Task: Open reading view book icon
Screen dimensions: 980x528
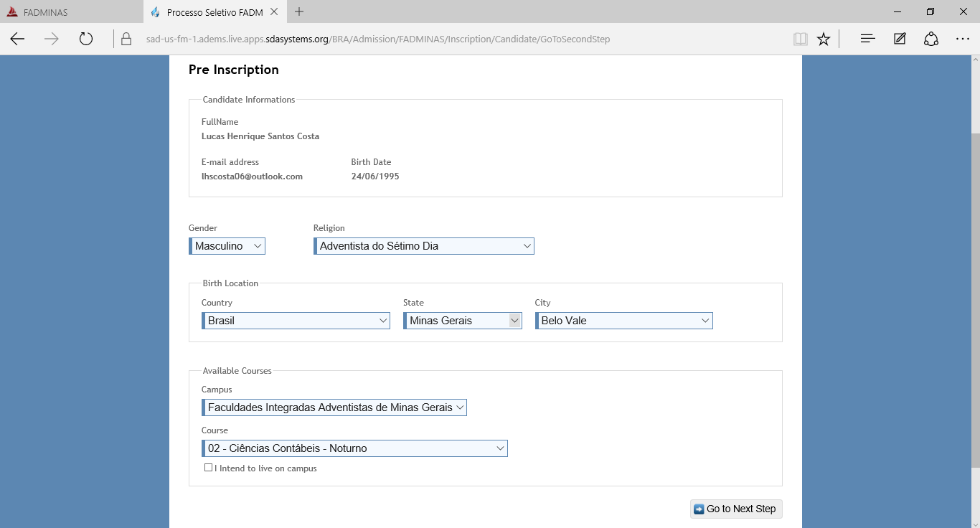Action: pos(801,39)
